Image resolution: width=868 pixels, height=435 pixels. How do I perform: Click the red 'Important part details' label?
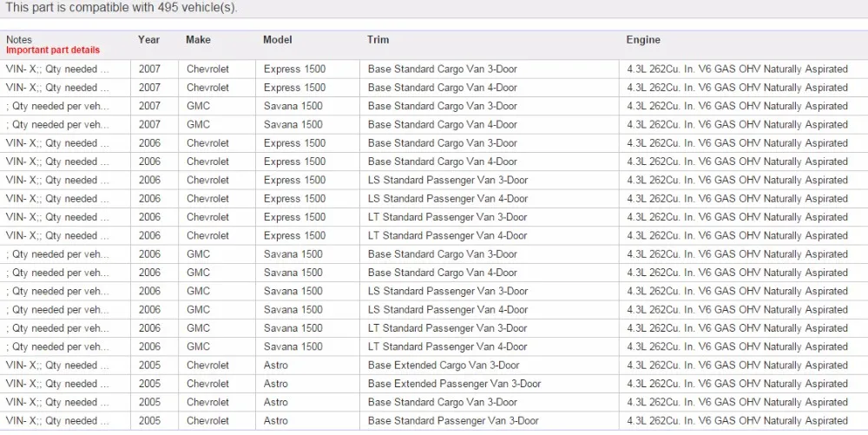pyautogui.click(x=53, y=49)
